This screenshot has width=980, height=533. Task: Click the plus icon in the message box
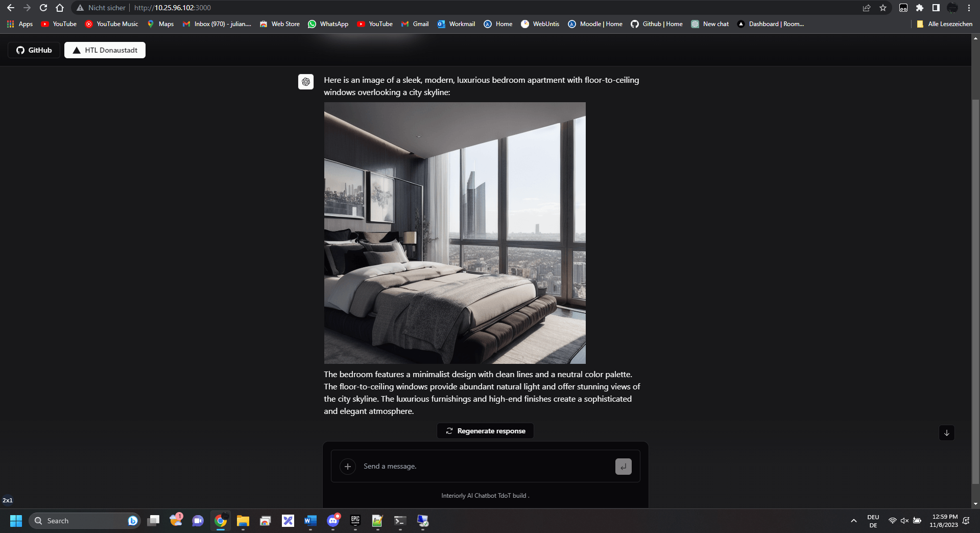point(348,466)
